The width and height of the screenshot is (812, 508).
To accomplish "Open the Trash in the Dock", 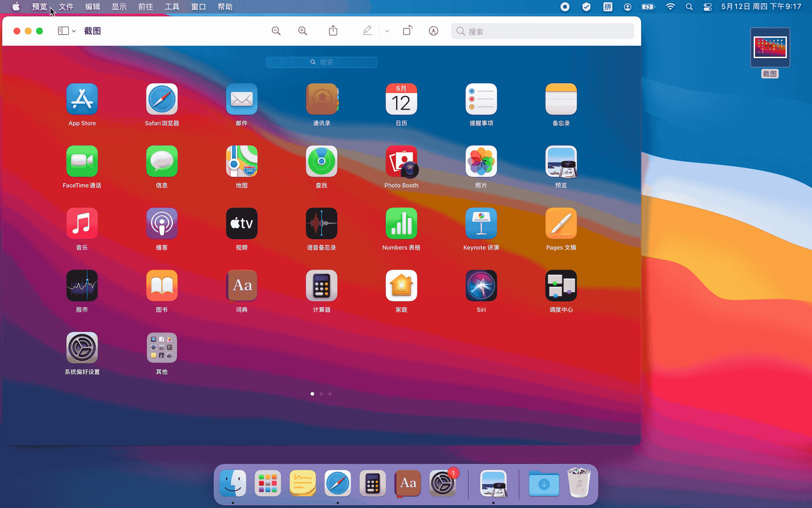I will click(x=579, y=483).
